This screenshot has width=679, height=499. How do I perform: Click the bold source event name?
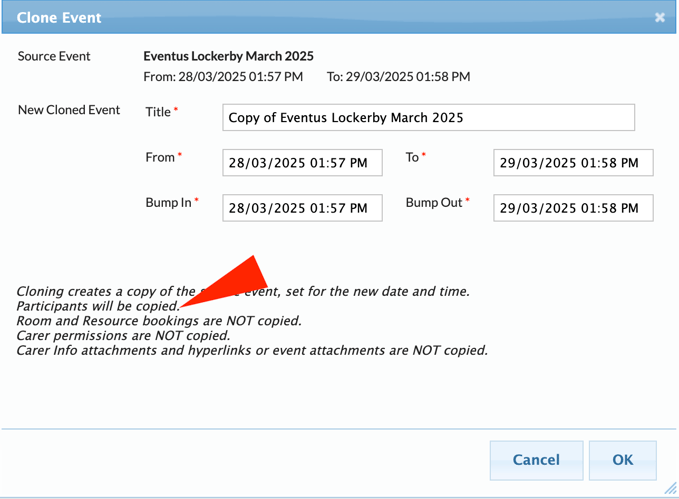(228, 56)
